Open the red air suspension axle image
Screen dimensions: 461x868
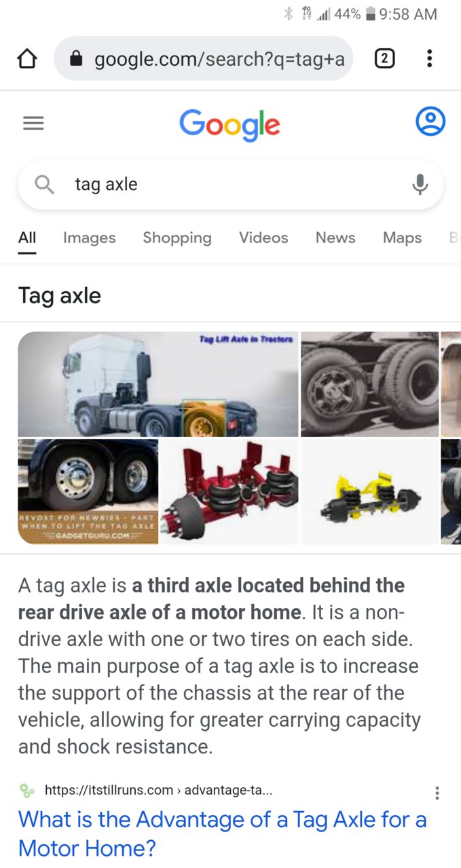pyautogui.click(x=229, y=491)
